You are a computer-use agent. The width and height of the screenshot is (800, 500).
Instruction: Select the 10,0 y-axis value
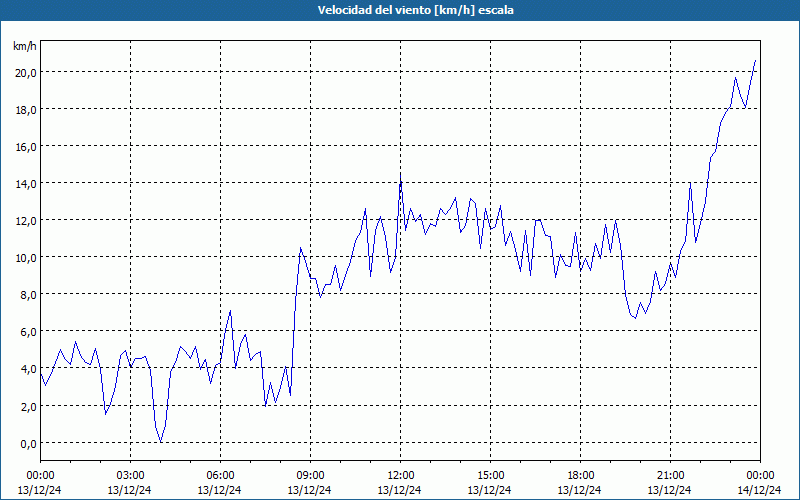(x=26, y=258)
